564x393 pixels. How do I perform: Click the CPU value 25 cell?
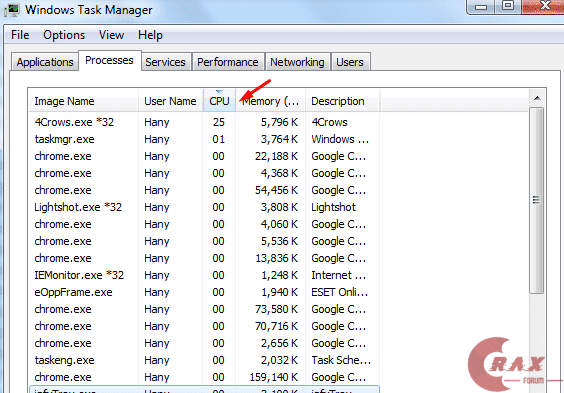[x=219, y=122]
